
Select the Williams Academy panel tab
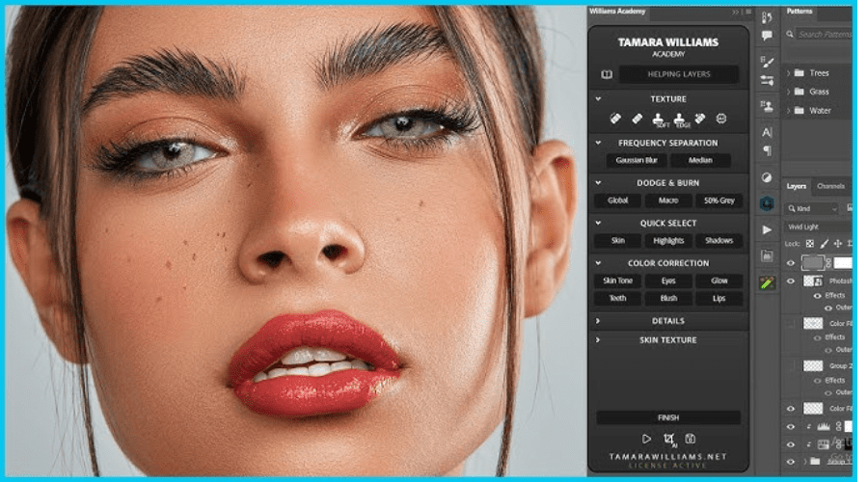[x=617, y=12]
